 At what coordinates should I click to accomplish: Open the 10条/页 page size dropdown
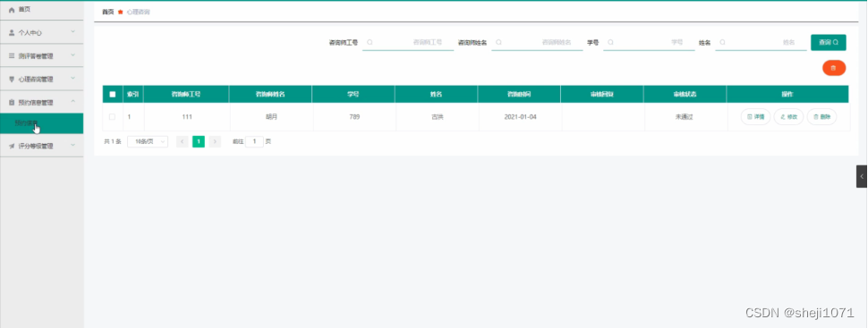click(x=148, y=141)
